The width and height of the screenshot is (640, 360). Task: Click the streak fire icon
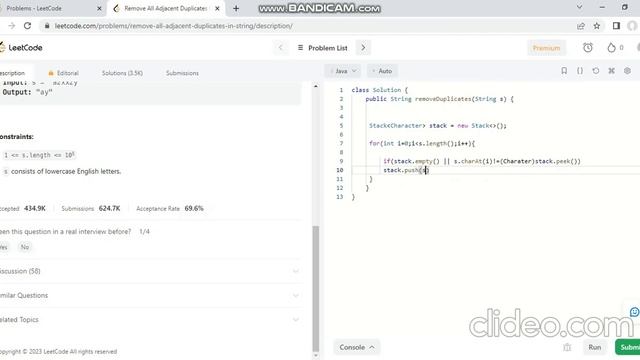[611, 48]
